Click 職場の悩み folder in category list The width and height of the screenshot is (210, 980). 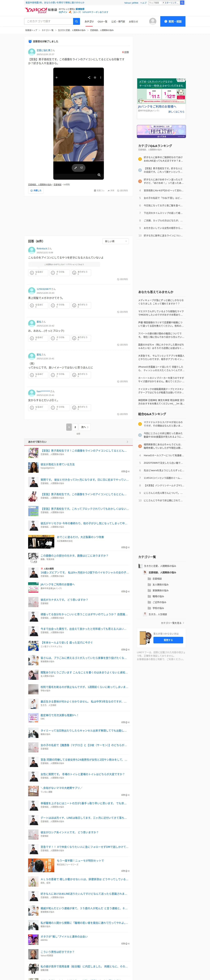click(149, 596)
